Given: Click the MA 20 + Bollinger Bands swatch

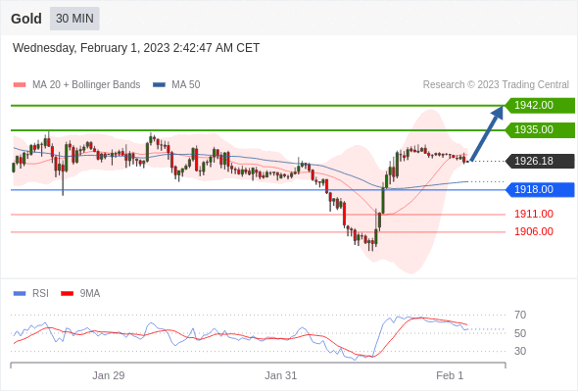Looking at the screenshot, I should click(20, 85).
